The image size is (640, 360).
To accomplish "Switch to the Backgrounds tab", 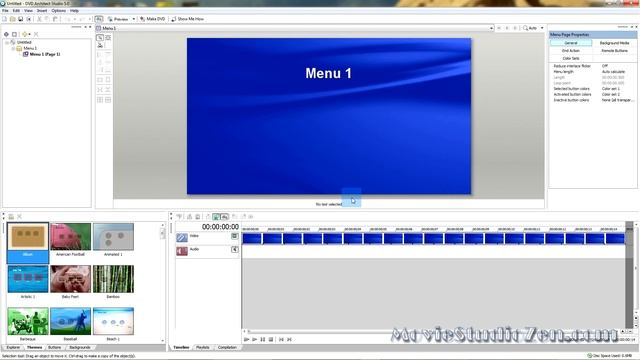I will point(80,347).
